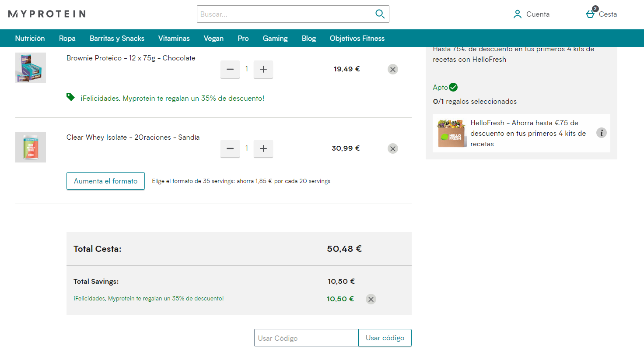Open the Nutrición menu
644x360 pixels.
(x=30, y=38)
